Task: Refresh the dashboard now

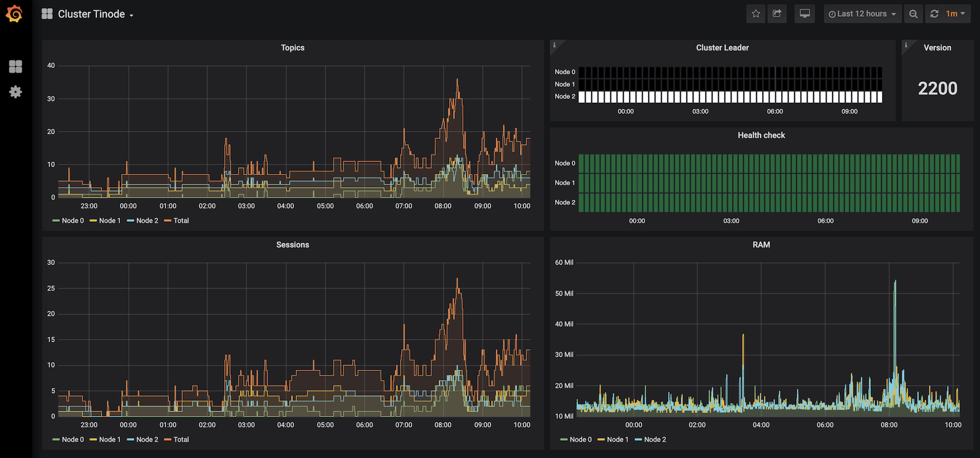Action: coord(934,14)
